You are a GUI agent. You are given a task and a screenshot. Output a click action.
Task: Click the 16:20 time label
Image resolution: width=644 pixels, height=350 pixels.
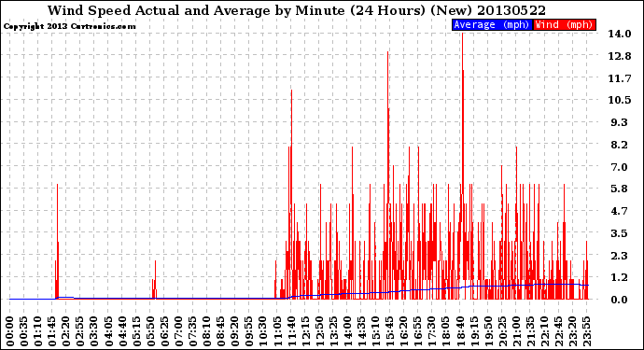[x=404, y=331]
